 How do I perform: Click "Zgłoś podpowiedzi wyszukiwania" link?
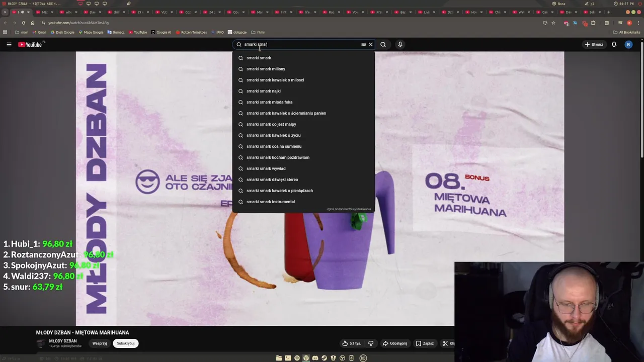pos(349,209)
